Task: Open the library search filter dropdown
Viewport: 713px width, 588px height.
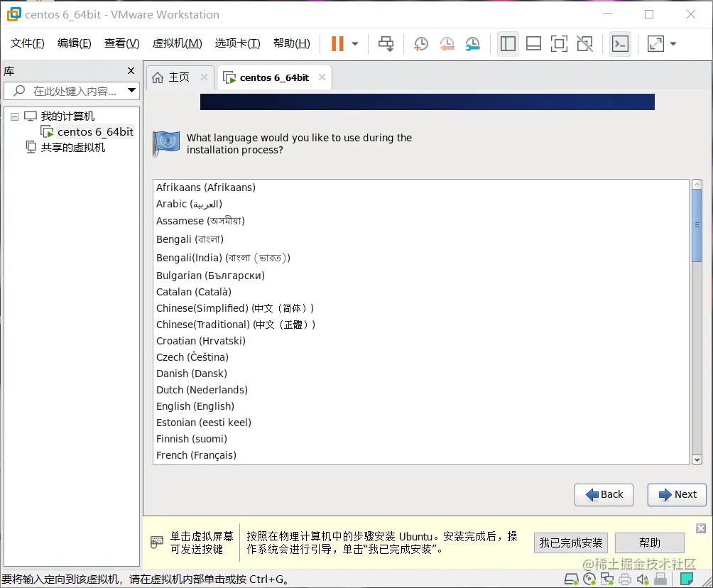Action: (132, 90)
